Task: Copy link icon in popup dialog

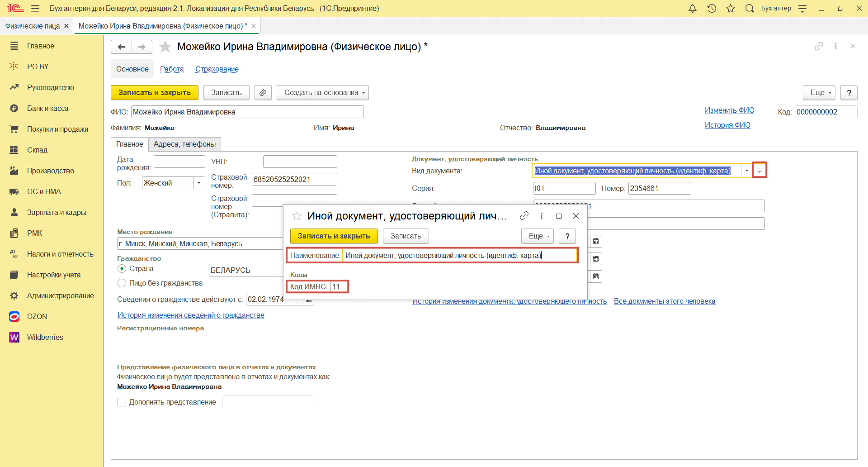Action: pos(524,216)
